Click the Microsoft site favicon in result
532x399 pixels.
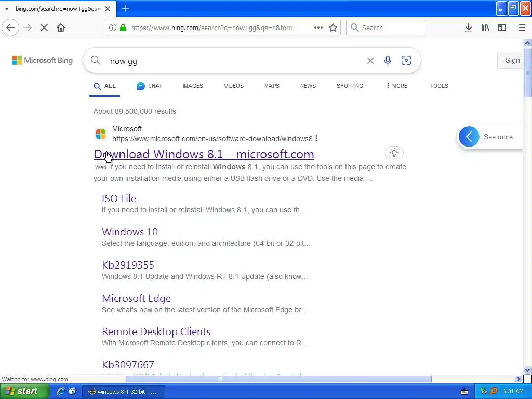tap(100, 134)
